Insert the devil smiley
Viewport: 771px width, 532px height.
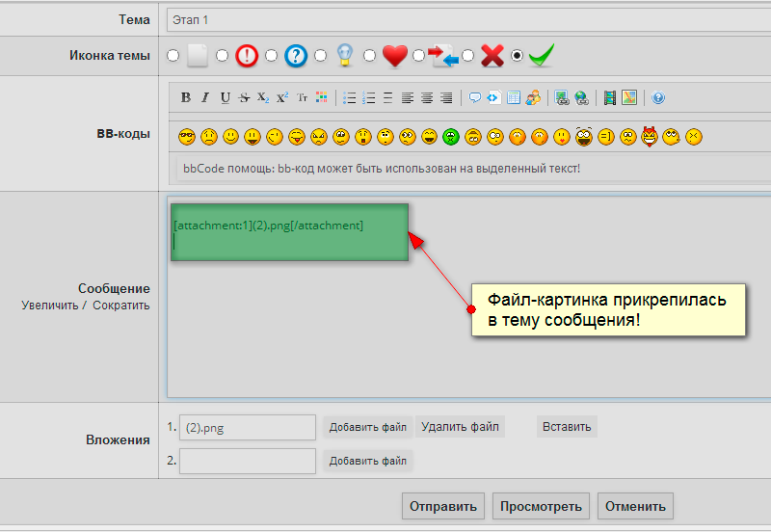(650, 137)
